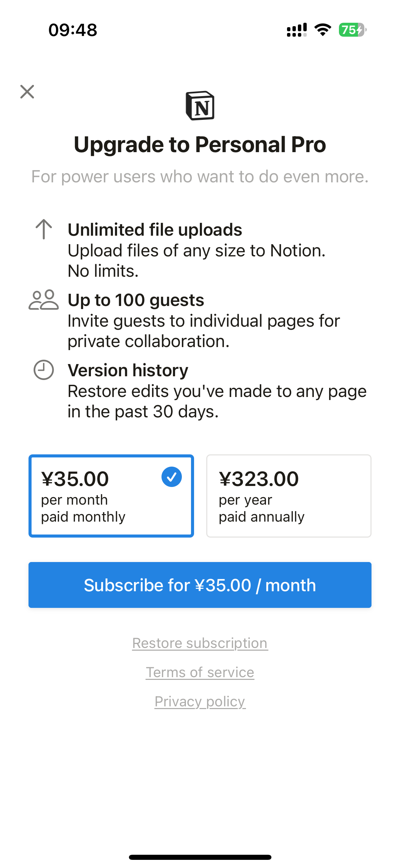Screen dimensions: 400x868
Task: Select the ¥323.00 annual plan option
Action: point(289,496)
